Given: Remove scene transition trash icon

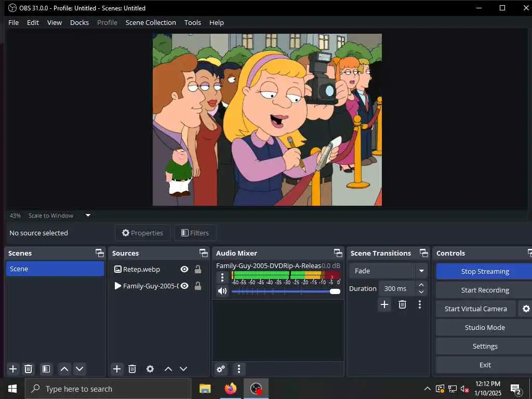Looking at the screenshot, I should [403, 304].
